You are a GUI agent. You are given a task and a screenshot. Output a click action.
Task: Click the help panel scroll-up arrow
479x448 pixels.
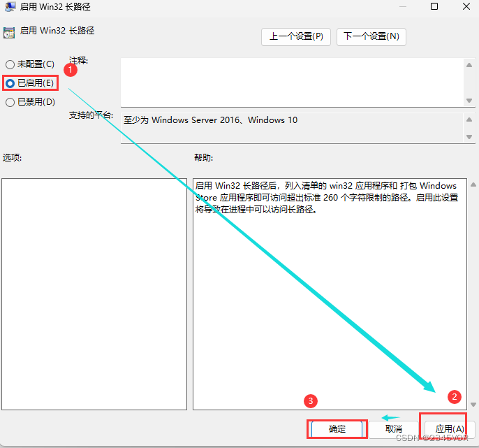point(473,185)
